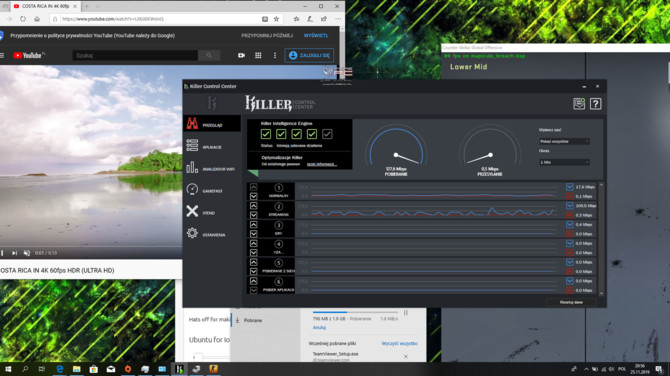Switch to the Costa Rica in 4K browser tab
The width and height of the screenshot is (670, 376).
pyautogui.click(x=44, y=6)
